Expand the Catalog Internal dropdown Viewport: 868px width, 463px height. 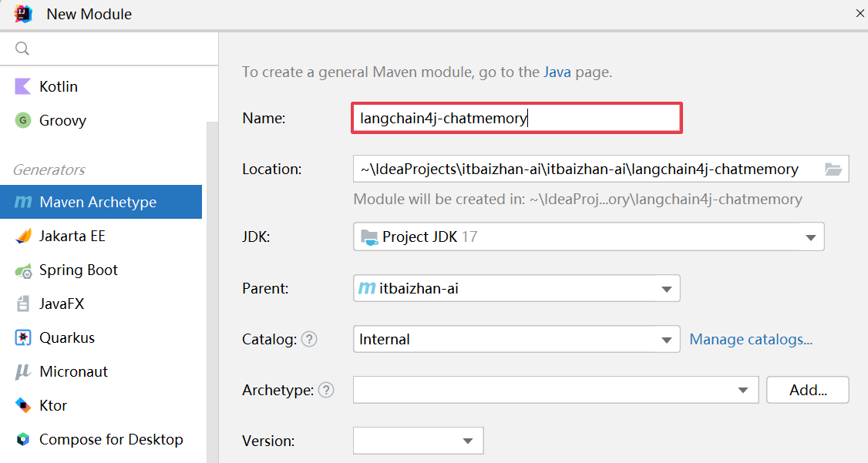point(516,339)
